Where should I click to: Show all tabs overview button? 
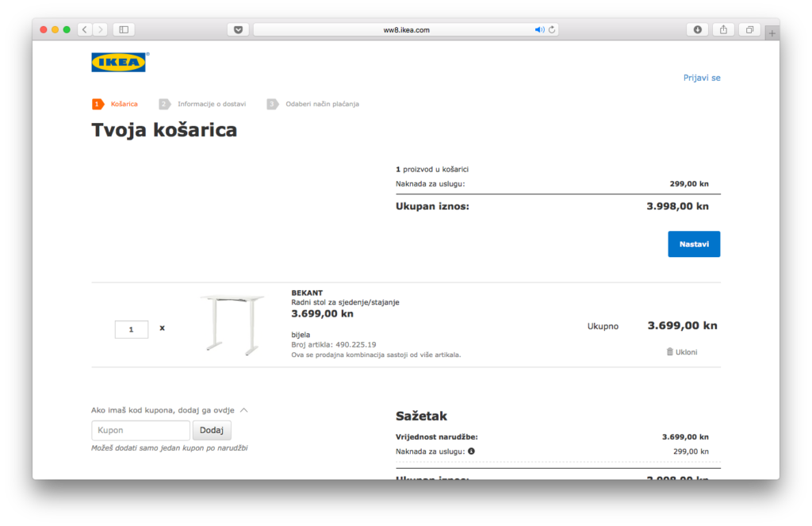point(748,29)
